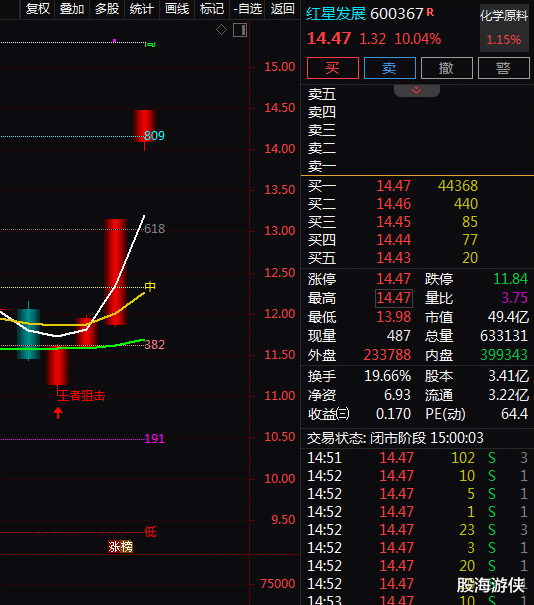
Task: Click the 撤 cancel order button
Action: pyautogui.click(x=447, y=68)
